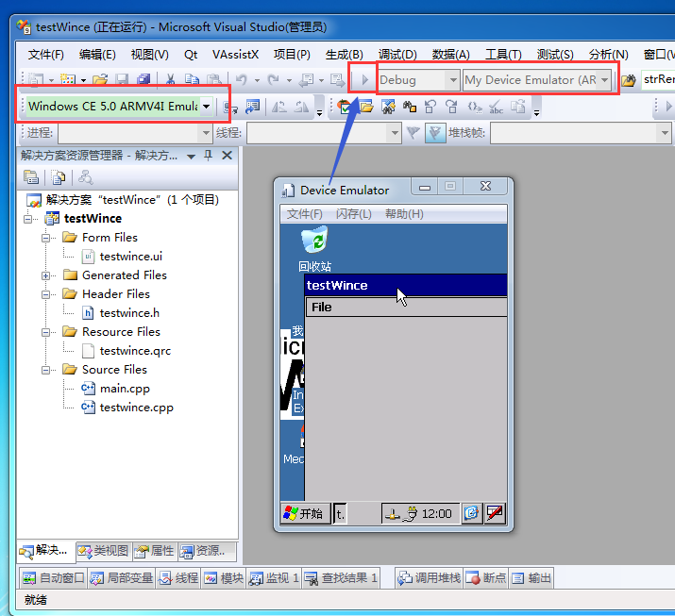Open the 编辑(E) menu
675x616 pixels.
(97, 55)
